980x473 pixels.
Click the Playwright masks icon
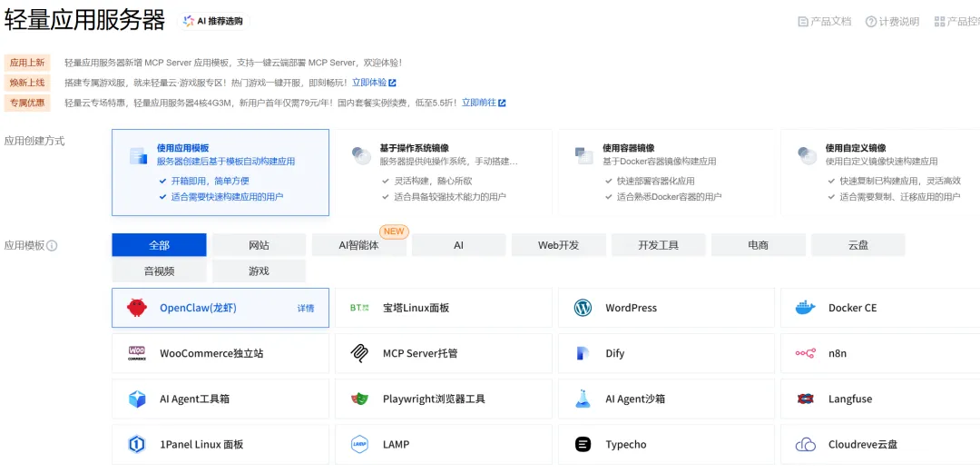[x=359, y=399]
